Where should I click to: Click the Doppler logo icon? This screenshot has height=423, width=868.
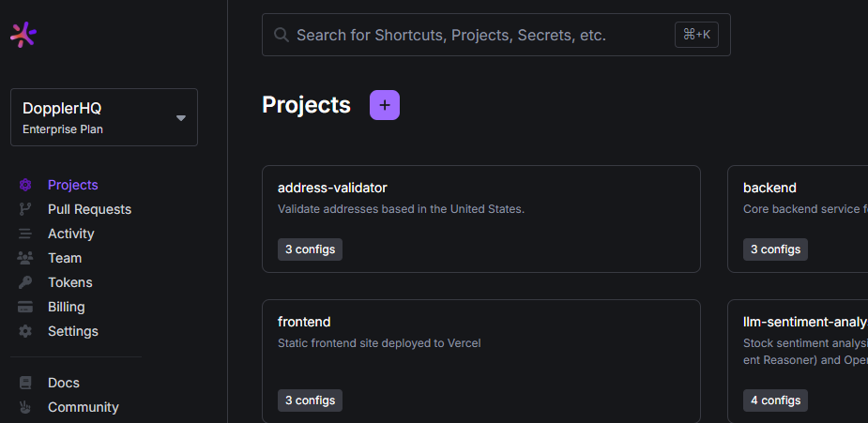23,35
